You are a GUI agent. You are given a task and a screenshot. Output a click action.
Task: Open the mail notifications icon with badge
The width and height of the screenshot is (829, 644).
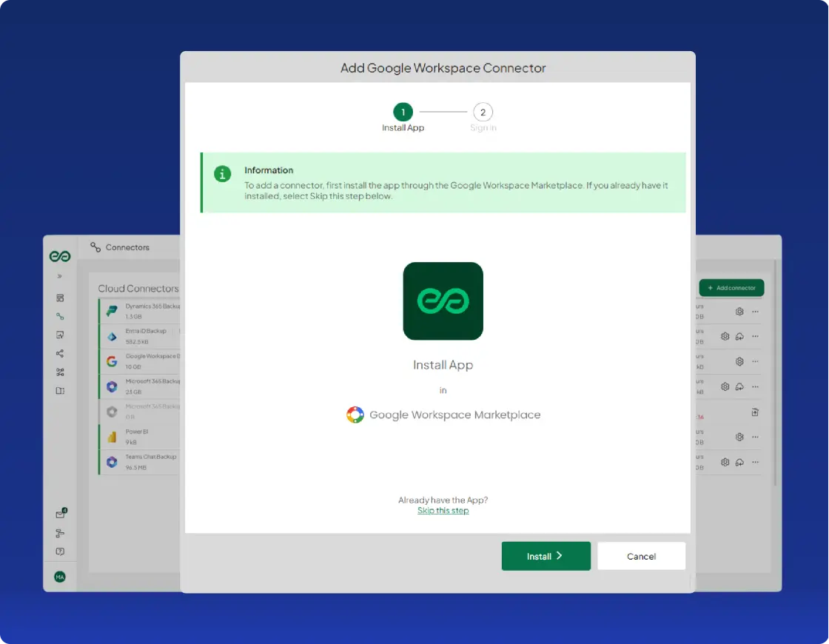point(61,514)
